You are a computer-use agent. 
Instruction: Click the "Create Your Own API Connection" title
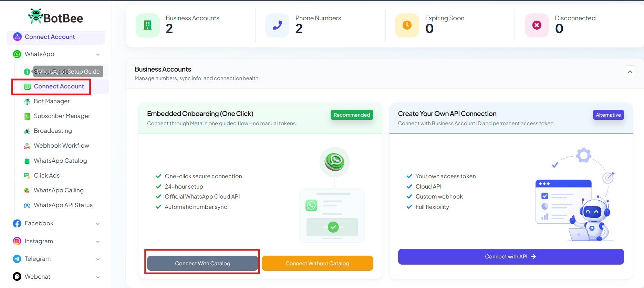(x=447, y=114)
